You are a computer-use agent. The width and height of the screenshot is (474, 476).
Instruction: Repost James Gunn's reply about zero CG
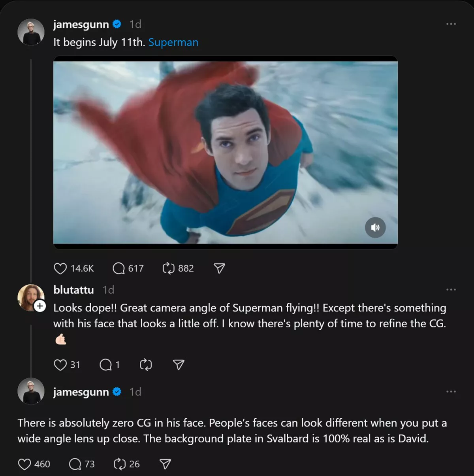pyautogui.click(x=118, y=464)
